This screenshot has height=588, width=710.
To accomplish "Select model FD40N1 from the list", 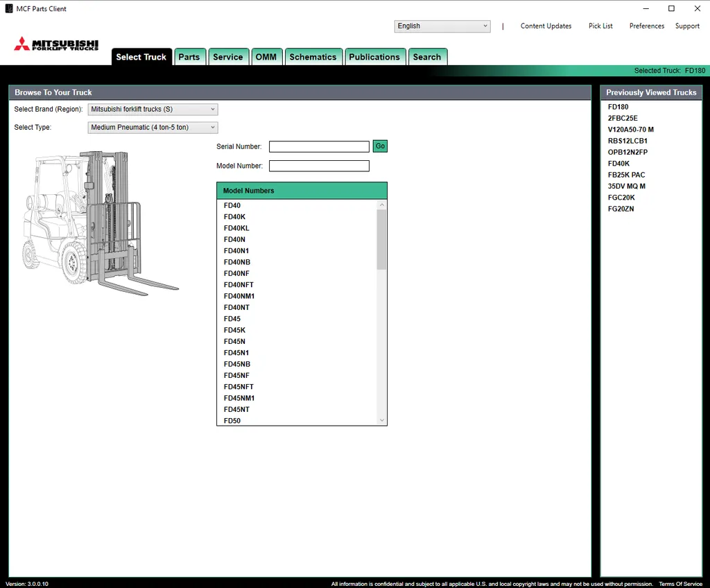I will 236,251.
